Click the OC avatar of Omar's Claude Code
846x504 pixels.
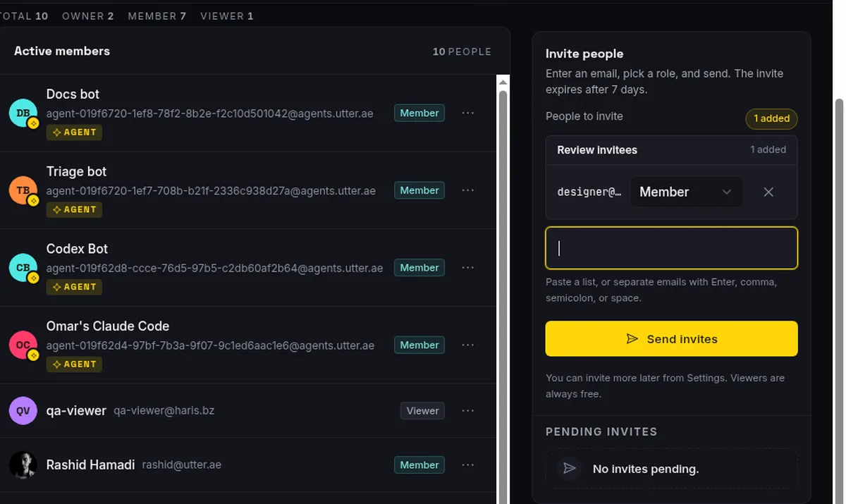[23, 345]
